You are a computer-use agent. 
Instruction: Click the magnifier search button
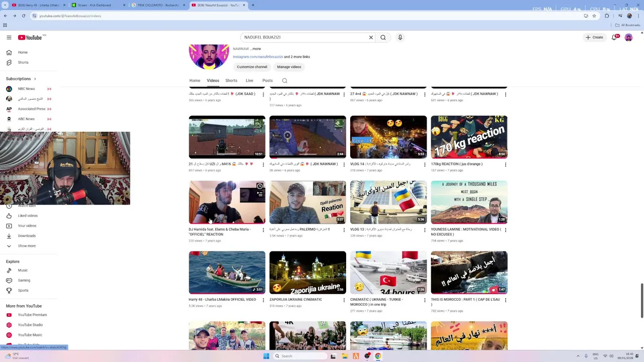coord(383,37)
